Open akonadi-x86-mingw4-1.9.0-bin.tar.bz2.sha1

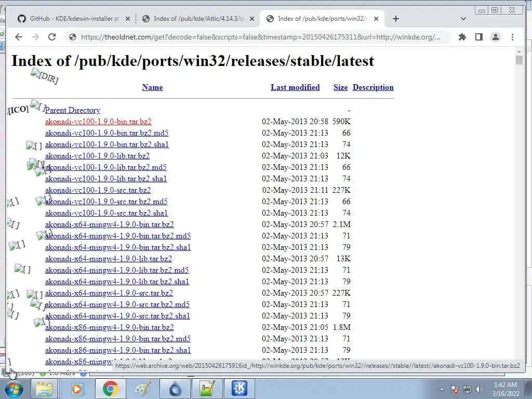(x=118, y=350)
